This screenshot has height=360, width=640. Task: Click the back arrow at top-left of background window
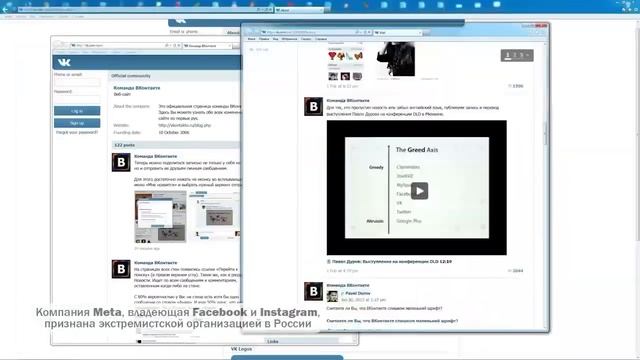5,9
